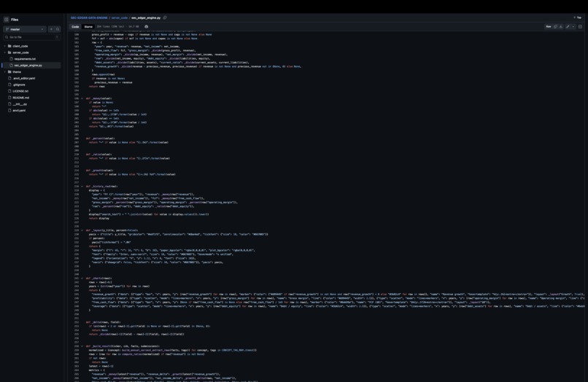Click the 'def _delta(rows, field):' line
This screenshot has width=588, height=382.
click(x=103, y=322)
